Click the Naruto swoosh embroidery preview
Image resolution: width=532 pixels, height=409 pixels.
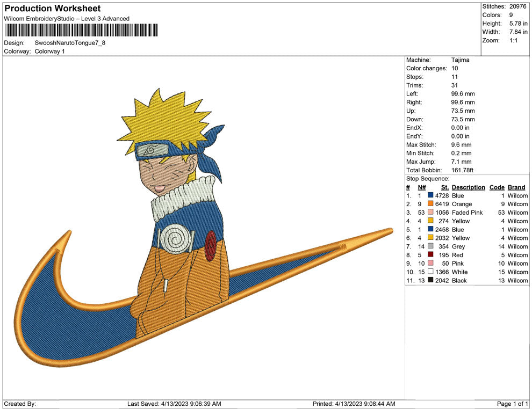click(204, 229)
